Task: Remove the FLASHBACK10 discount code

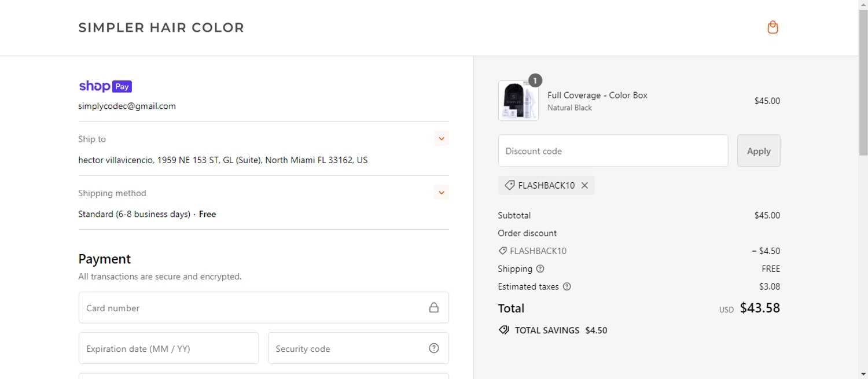Action: 584,186
